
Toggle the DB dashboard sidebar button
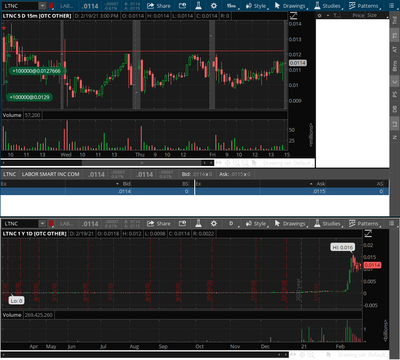pos(394,109)
